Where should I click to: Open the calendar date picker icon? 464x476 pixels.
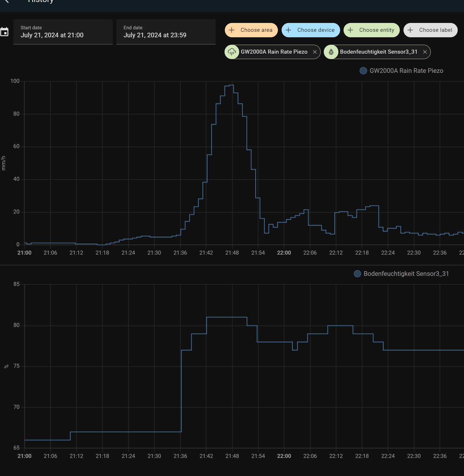[4, 32]
